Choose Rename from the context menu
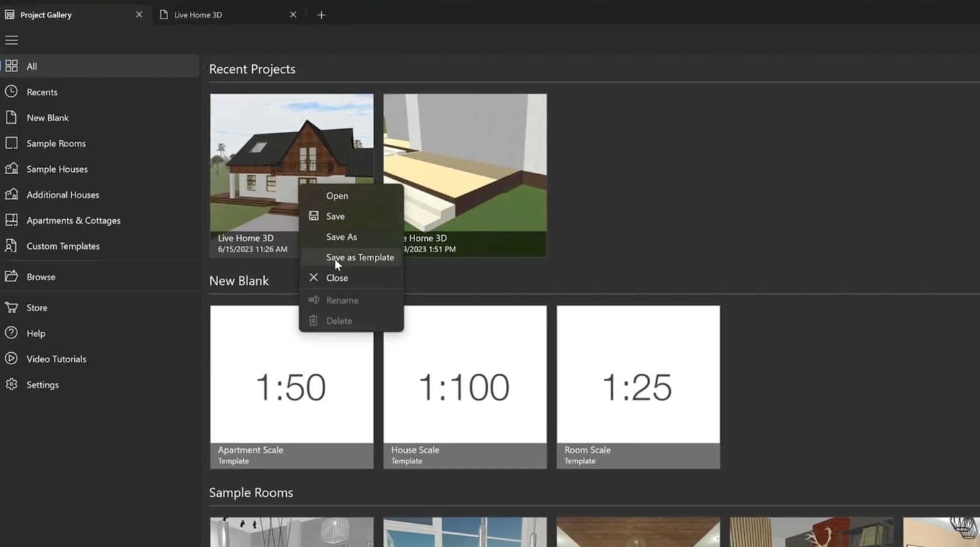The height and width of the screenshot is (547, 980). coord(352,300)
